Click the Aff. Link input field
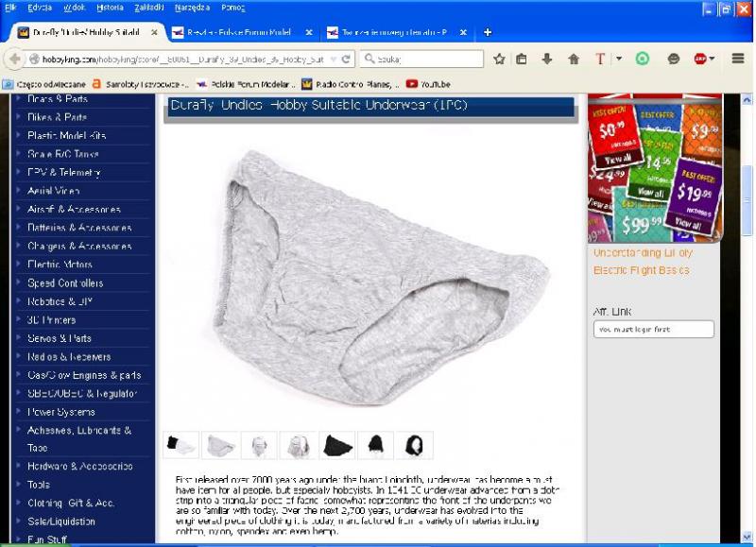The image size is (756, 547). coord(653,330)
